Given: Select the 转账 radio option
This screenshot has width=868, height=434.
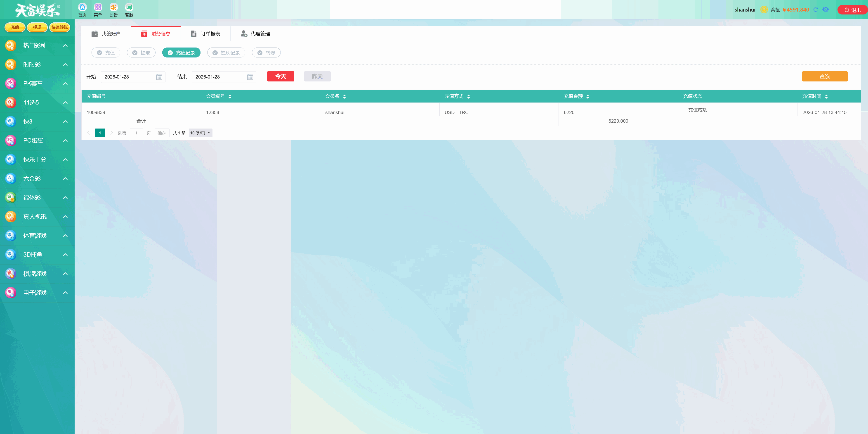Looking at the screenshot, I should click(x=266, y=52).
